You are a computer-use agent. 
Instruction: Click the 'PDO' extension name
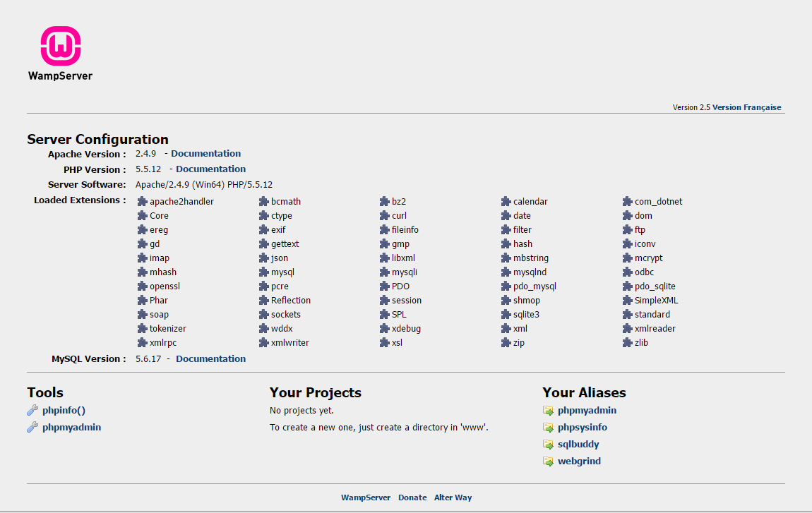[x=400, y=286]
